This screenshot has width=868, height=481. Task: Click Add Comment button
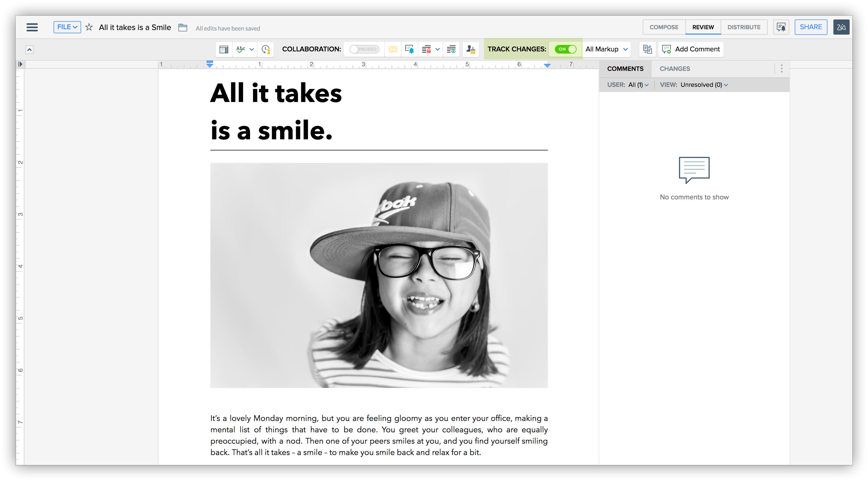(691, 49)
